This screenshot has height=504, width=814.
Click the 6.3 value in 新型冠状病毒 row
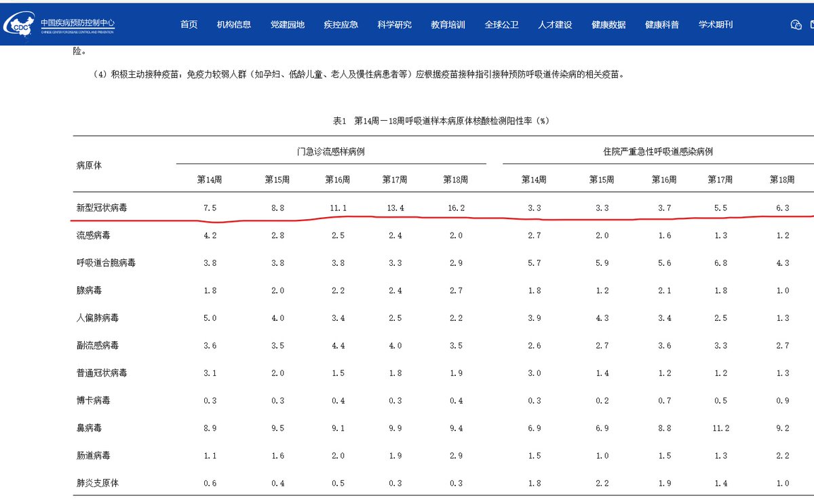coord(782,208)
